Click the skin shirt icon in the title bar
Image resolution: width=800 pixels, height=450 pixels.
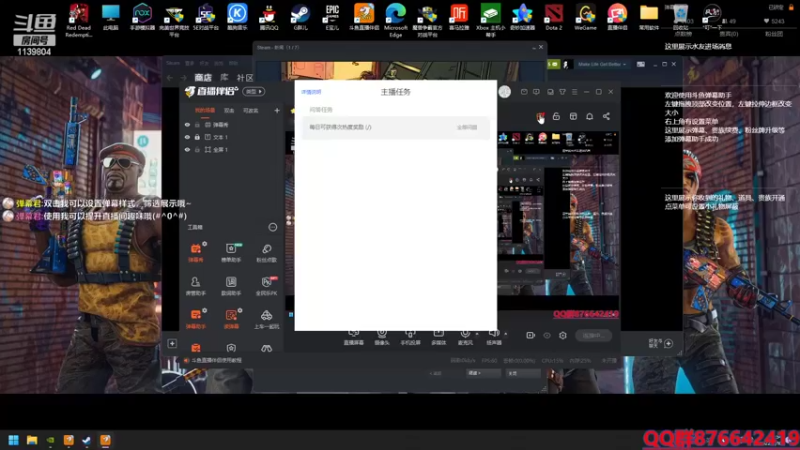tap(562, 92)
